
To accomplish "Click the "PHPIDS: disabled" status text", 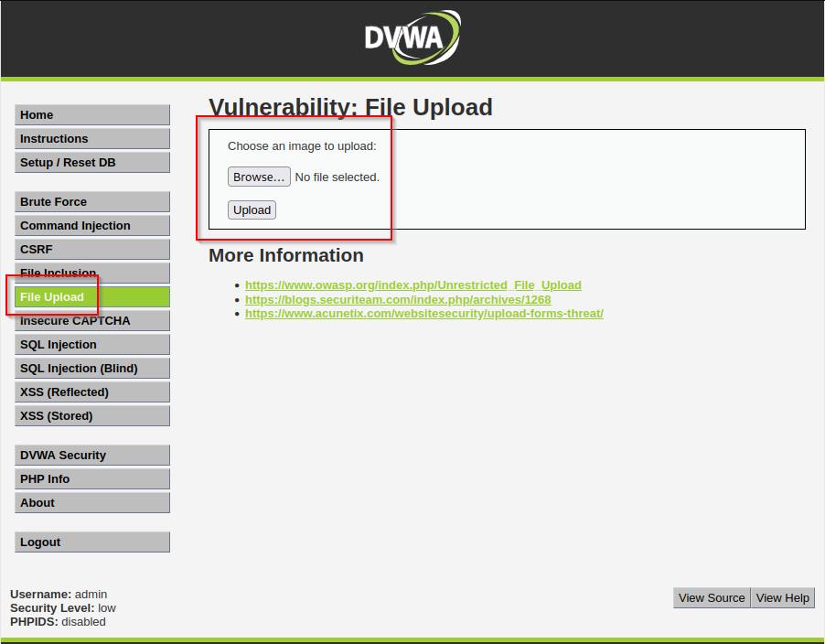I will [58, 622].
